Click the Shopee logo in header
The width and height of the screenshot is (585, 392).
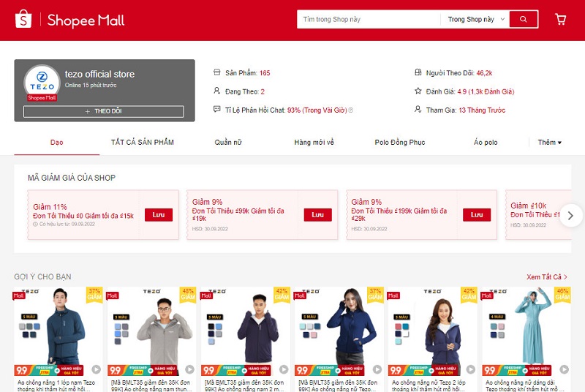click(24, 20)
